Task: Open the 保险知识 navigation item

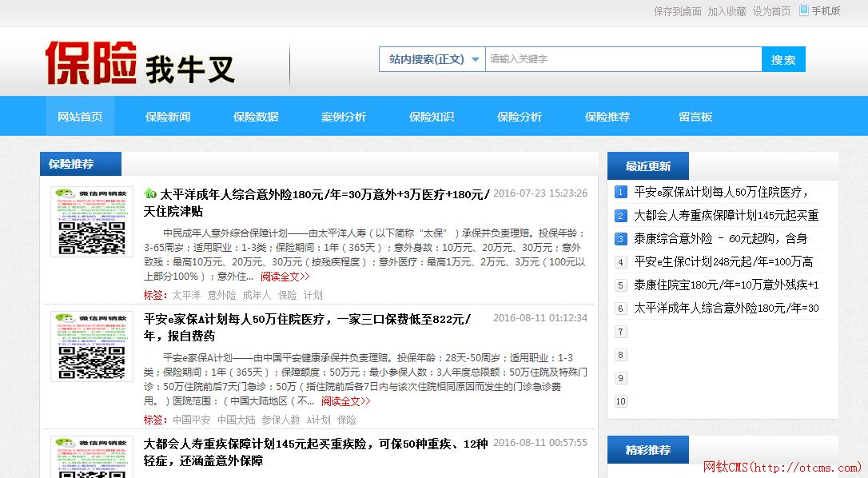Action: coord(432,117)
